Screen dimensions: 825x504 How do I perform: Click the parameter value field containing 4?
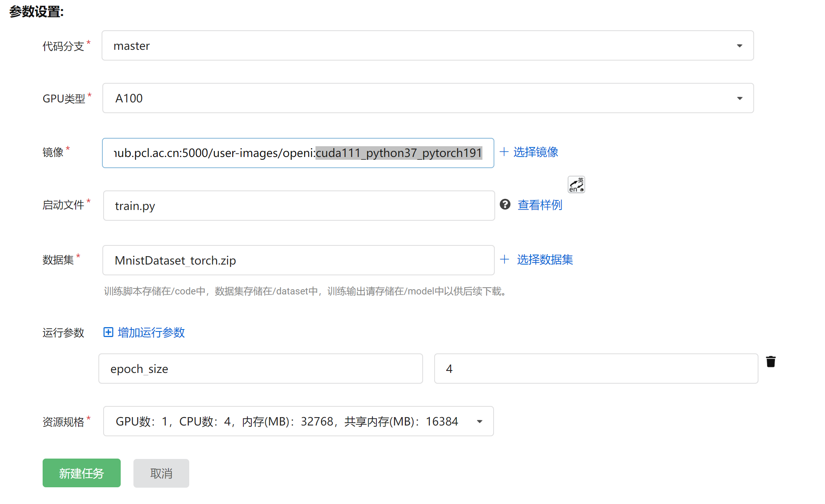[x=596, y=369]
